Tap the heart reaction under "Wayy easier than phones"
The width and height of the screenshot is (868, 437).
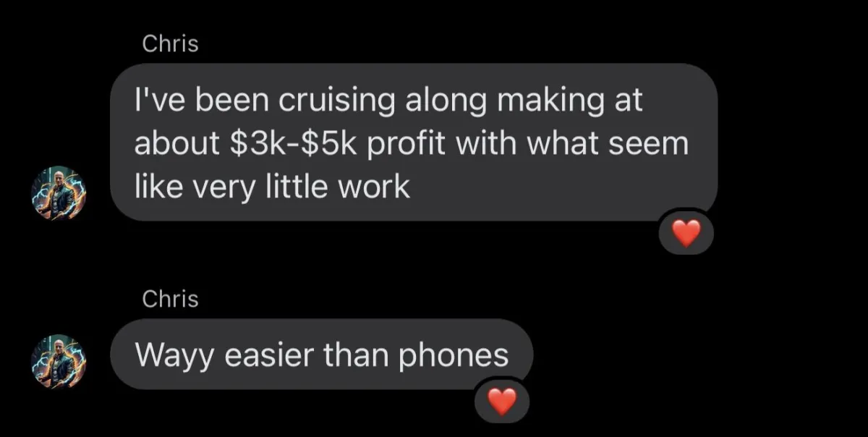[x=503, y=400]
